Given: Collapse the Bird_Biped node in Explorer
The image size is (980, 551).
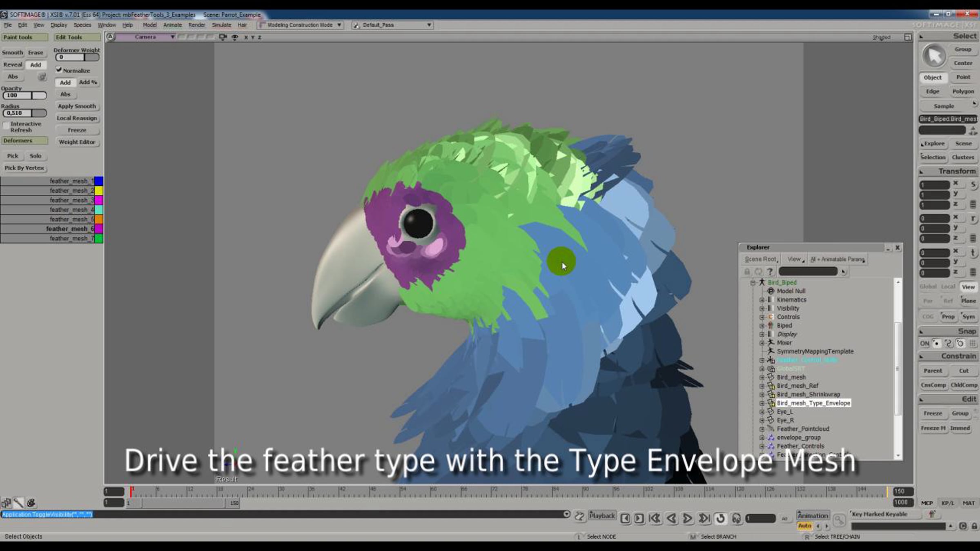Looking at the screenshot, I should point(753,282).
